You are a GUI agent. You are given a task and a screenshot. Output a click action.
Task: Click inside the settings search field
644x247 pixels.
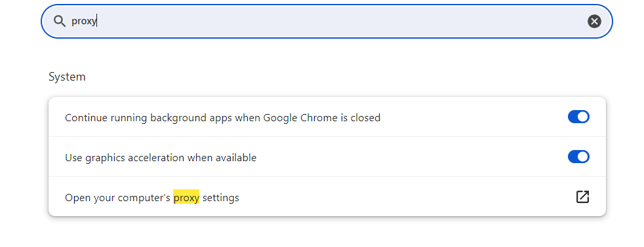pos(327,22)
